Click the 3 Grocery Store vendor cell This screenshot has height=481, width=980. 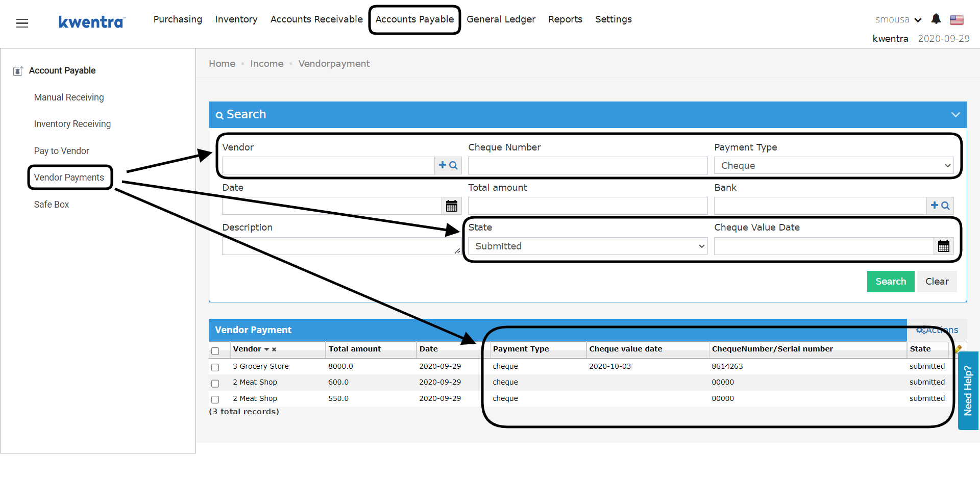tap(261, 366)
